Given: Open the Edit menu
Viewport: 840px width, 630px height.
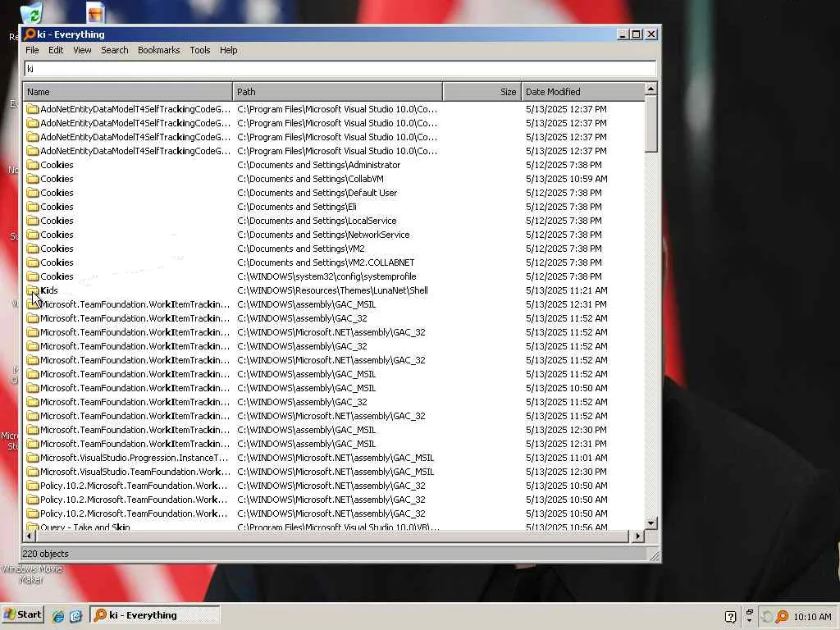Looking at the screenshot, I should tap(56, 50).
